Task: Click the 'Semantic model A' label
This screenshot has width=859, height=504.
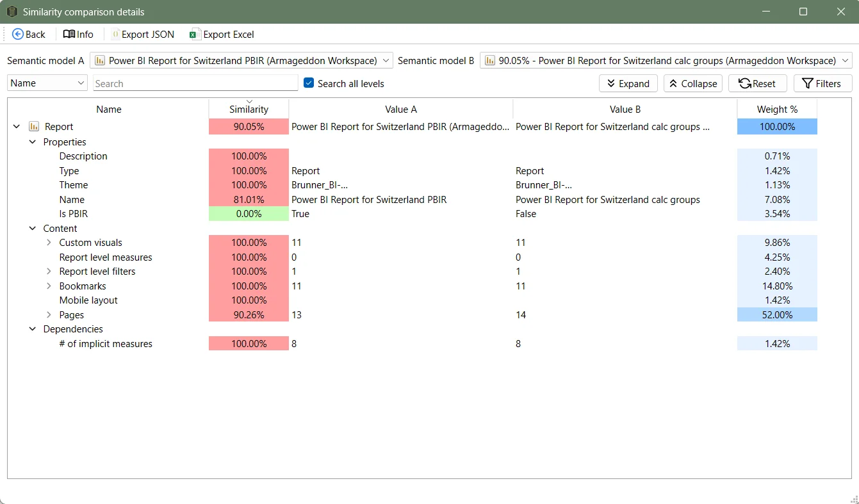Action: [x=45, y=61]
